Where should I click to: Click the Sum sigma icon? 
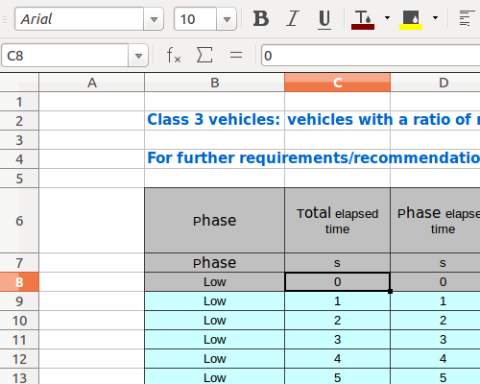(204, 55)
